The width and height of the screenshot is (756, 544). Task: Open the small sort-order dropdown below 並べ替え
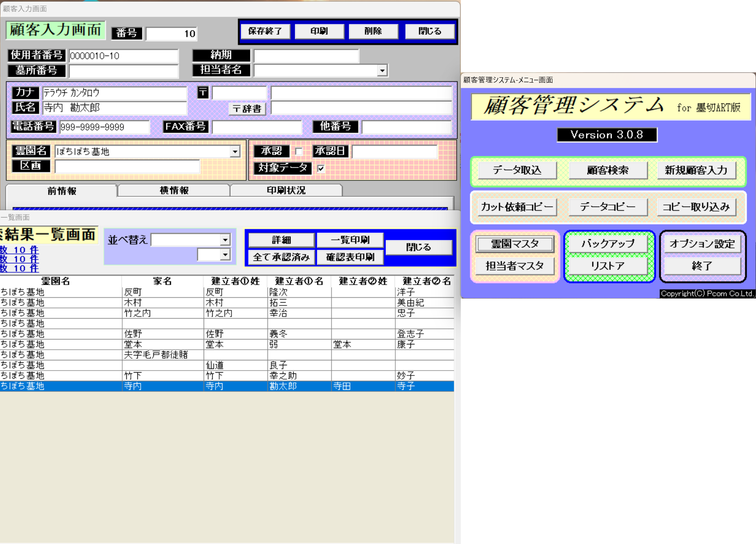pyautogui.click(x=225, y=255)
